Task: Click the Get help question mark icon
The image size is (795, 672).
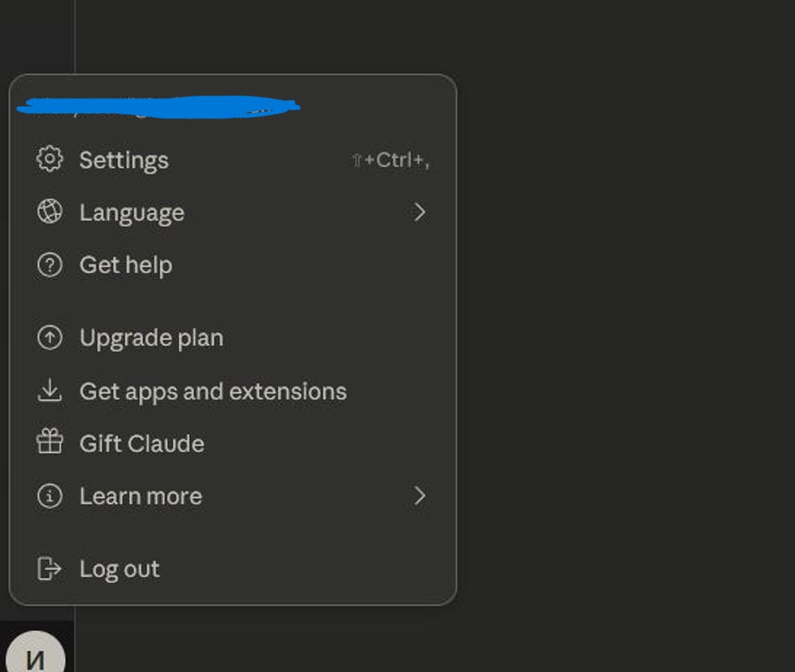Action: tap(49, 265)
